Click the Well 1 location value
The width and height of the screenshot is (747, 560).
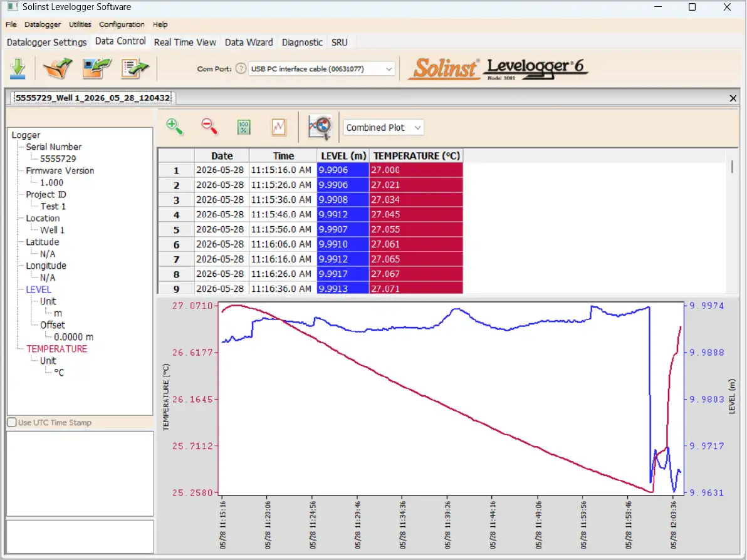pyautogui.click(x=52, y=230)
